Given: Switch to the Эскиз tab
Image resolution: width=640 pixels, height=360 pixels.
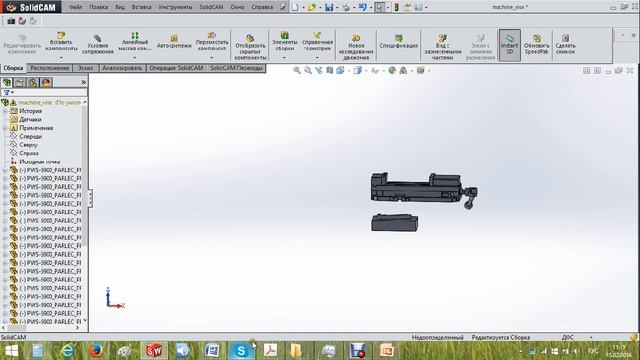Looking at the screenshot, I should [x=86, y=68].
